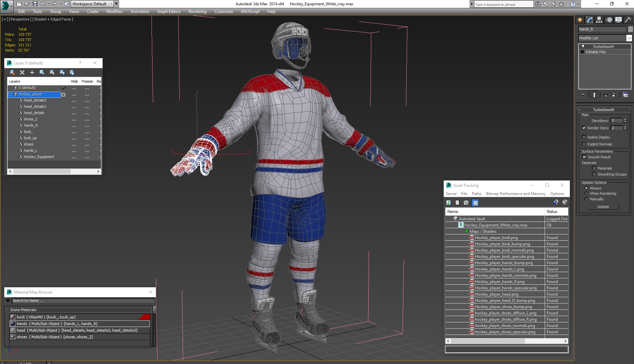Click Highlight Selected Objects' Layers icon
Viewport: 634px width, 364px height.
(x=52, y=72)
